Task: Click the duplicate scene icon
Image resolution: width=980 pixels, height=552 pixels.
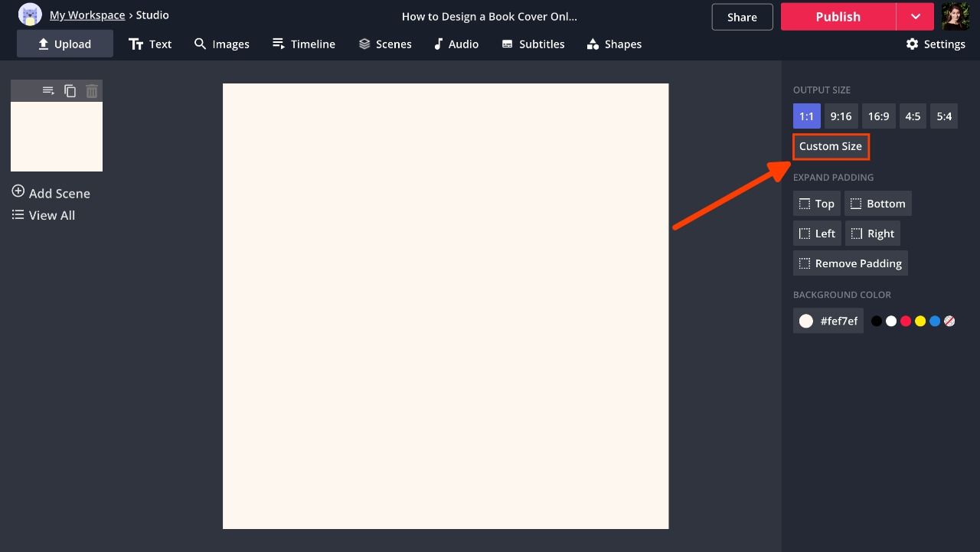Action: pos(70,91)
